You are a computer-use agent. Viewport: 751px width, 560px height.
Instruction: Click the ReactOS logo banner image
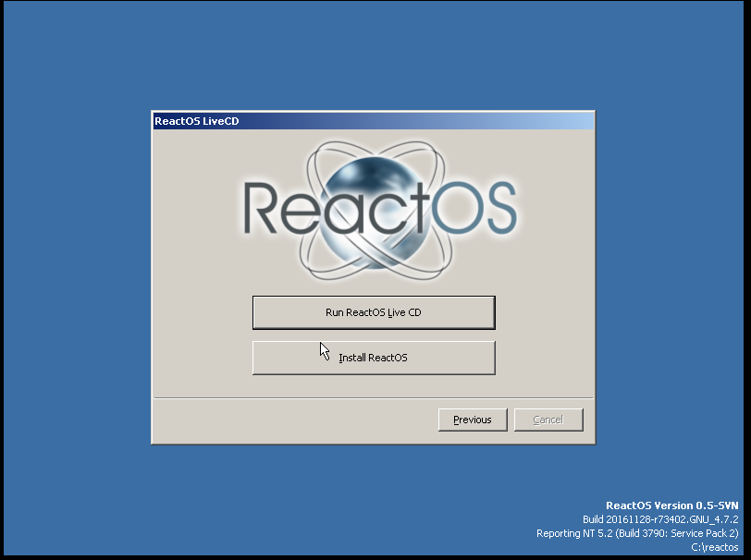coord(379,210)
